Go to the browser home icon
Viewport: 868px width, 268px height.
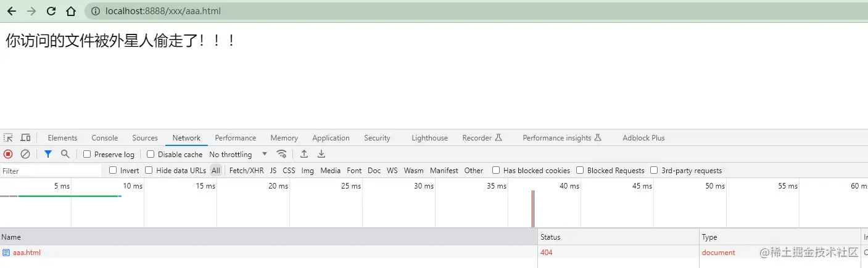pos(71,11)
